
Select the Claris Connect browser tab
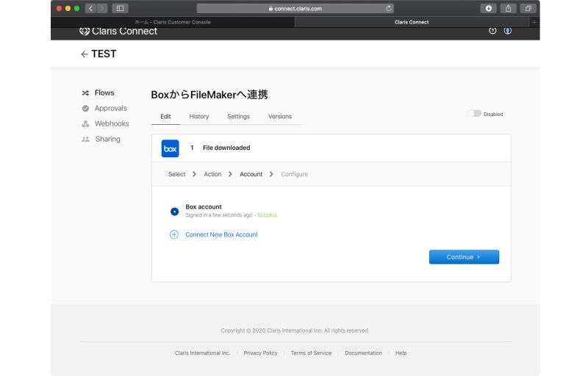pos(412,22)
